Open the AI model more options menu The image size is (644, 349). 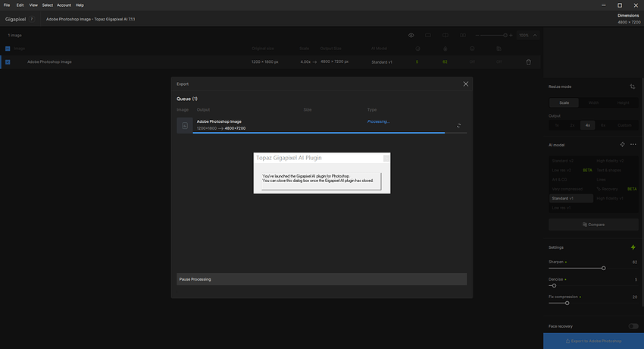(x=633, y=144)
